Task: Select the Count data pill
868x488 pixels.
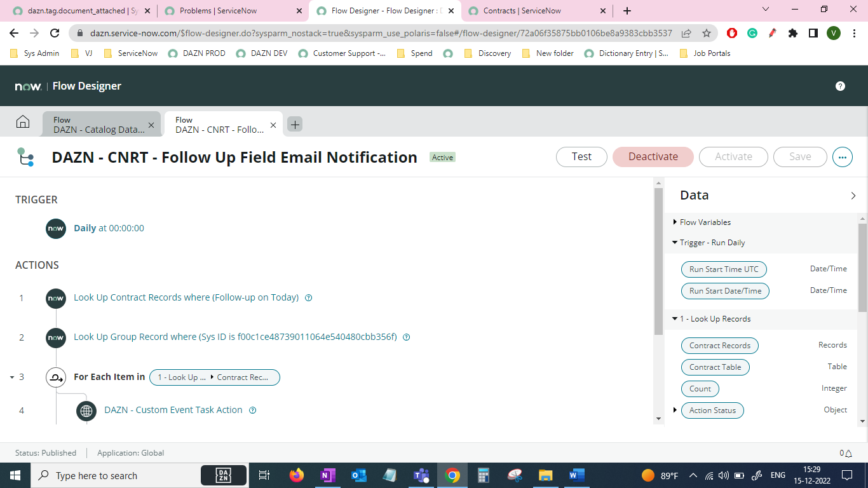Action: point(700,389)
